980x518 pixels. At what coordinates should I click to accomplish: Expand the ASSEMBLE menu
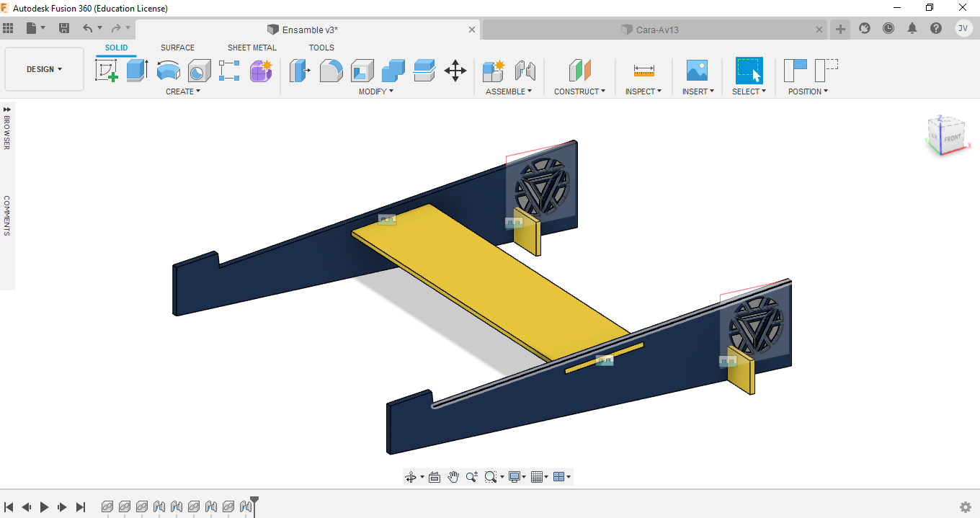point(509,91)
